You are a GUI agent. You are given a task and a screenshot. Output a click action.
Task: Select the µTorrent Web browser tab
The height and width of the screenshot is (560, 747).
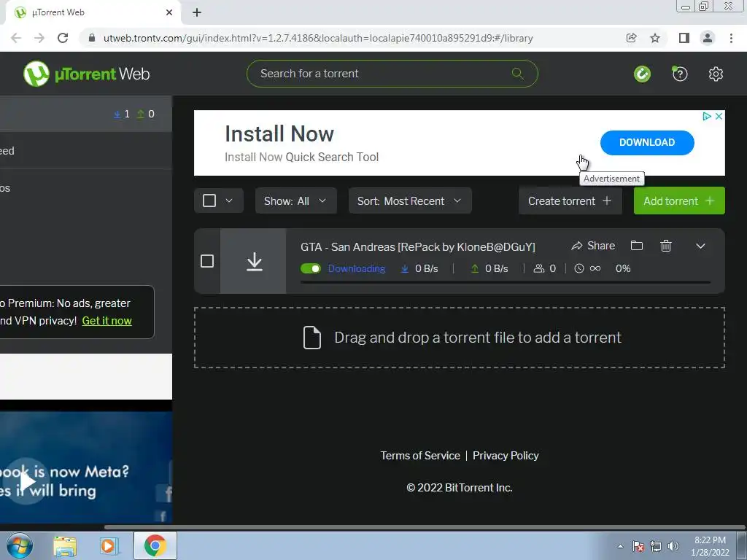click(93, 12)
